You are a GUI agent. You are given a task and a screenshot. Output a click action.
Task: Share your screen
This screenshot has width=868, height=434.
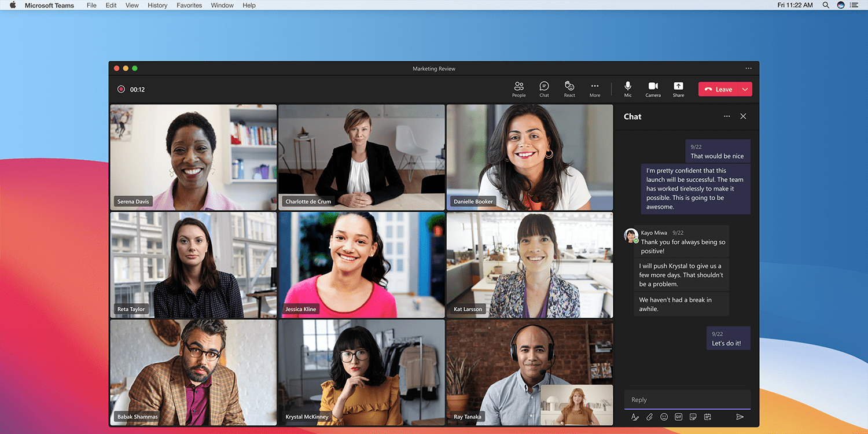678,89
